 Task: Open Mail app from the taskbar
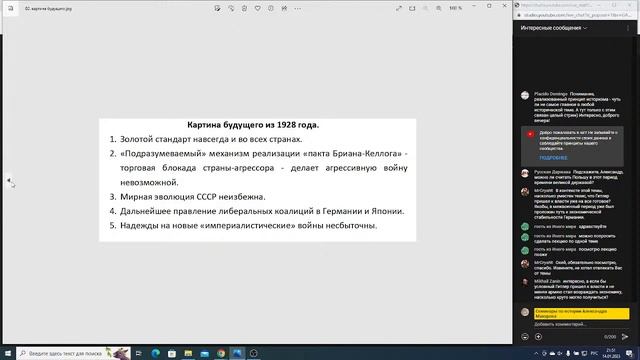pyautogui.click(x=204, y=353)
